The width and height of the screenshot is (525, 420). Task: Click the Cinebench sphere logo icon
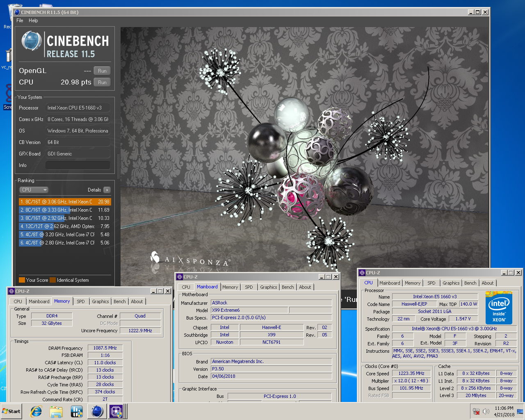point(32,41)
